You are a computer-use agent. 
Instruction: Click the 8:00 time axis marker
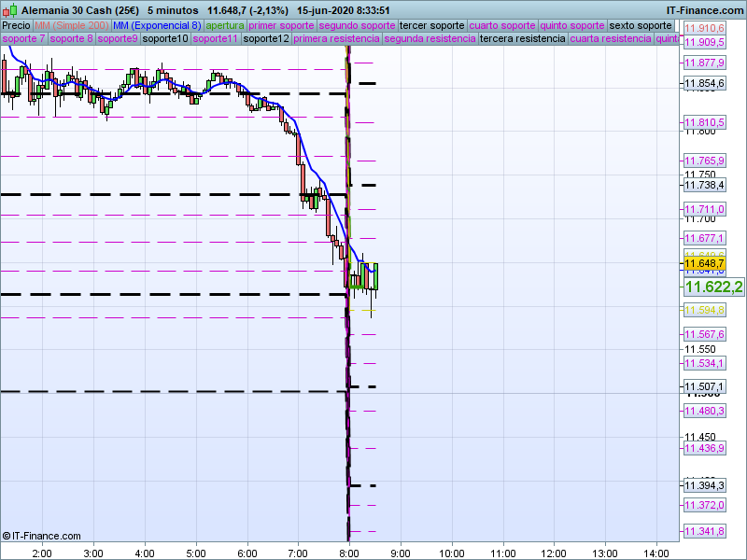[349, 553]
